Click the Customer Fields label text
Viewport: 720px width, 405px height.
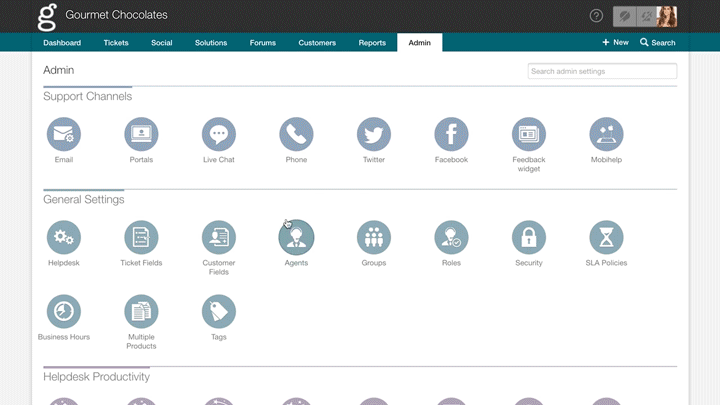click(x=219, y=268)
